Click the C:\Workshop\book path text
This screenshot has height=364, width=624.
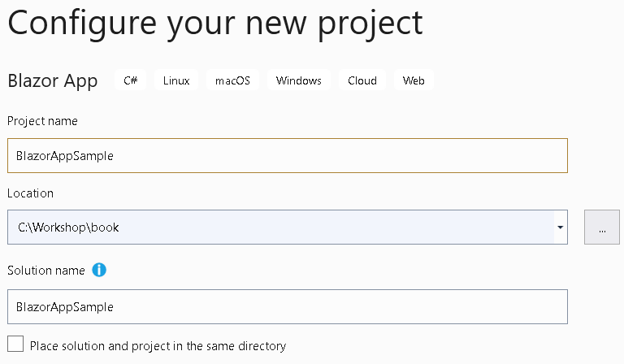pos(68,227)
